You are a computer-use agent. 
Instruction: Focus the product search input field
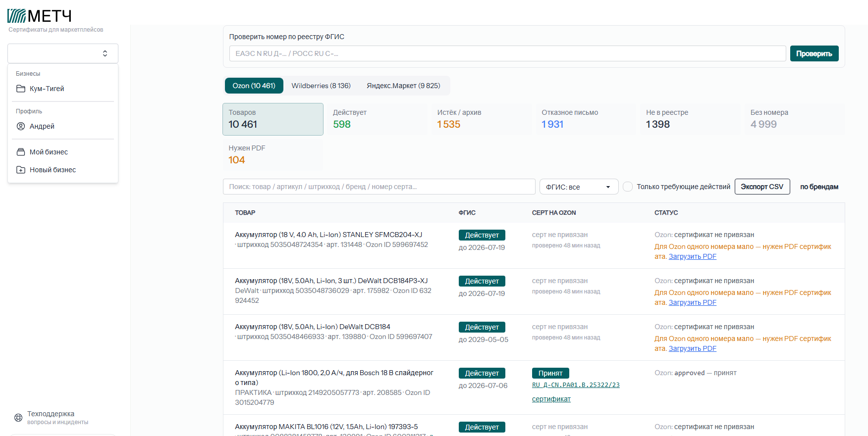point(379,187)
